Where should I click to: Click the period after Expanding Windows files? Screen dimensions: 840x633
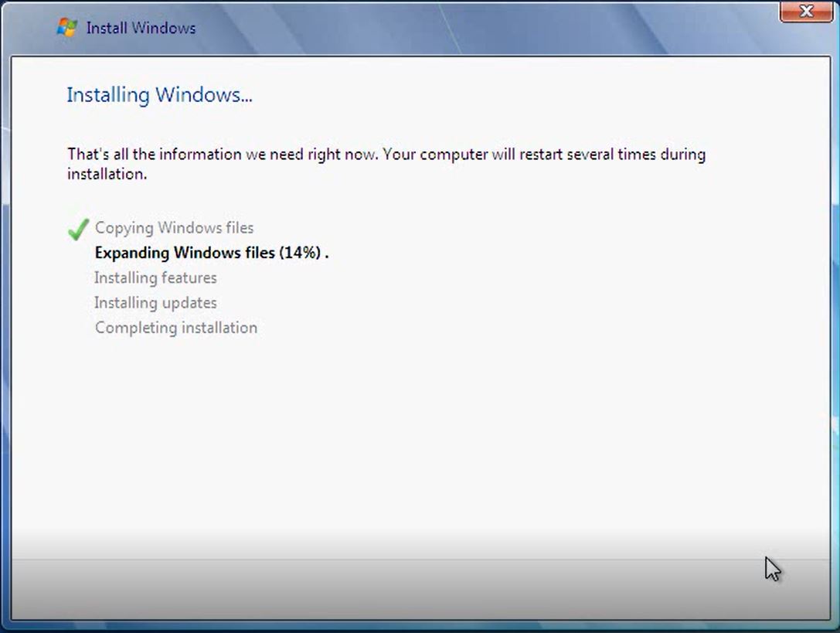(x=328, y=253)
